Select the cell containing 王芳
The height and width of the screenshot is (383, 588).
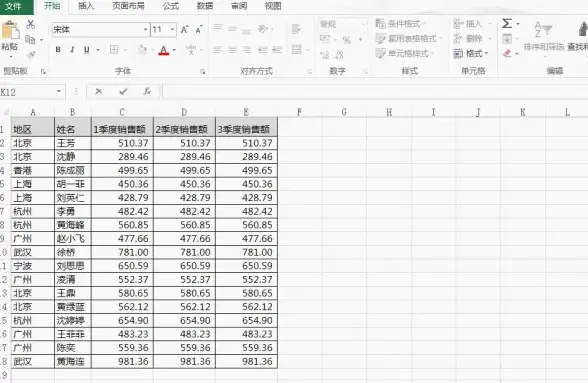point(72,143)
